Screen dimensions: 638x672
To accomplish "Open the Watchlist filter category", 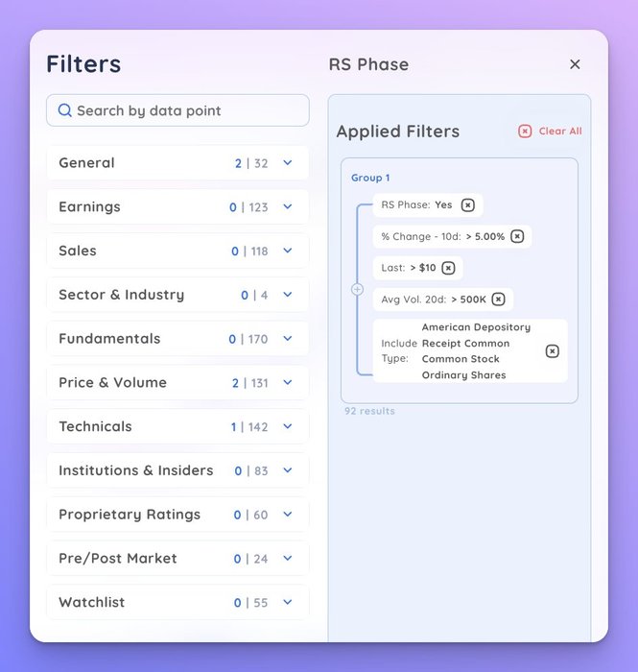I will (287, 603).
